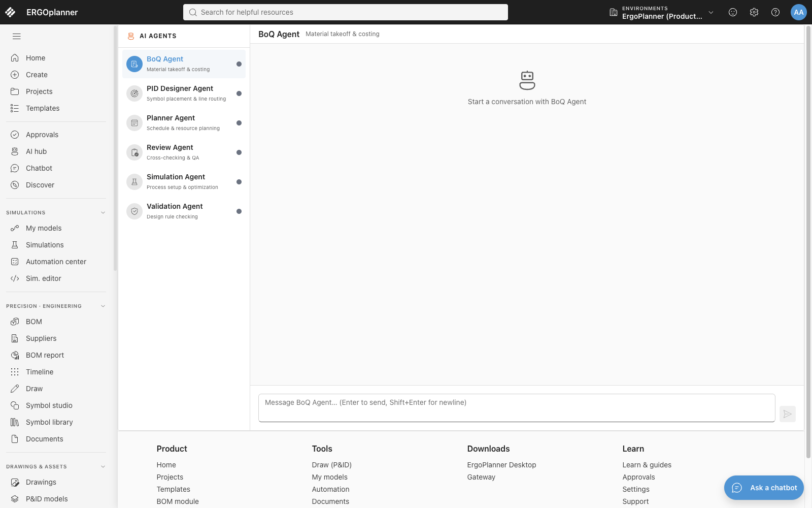The width and height of the screenshot is (812, 508).
Task: Click the Symbol library books icon
Action: coord(15,422)
